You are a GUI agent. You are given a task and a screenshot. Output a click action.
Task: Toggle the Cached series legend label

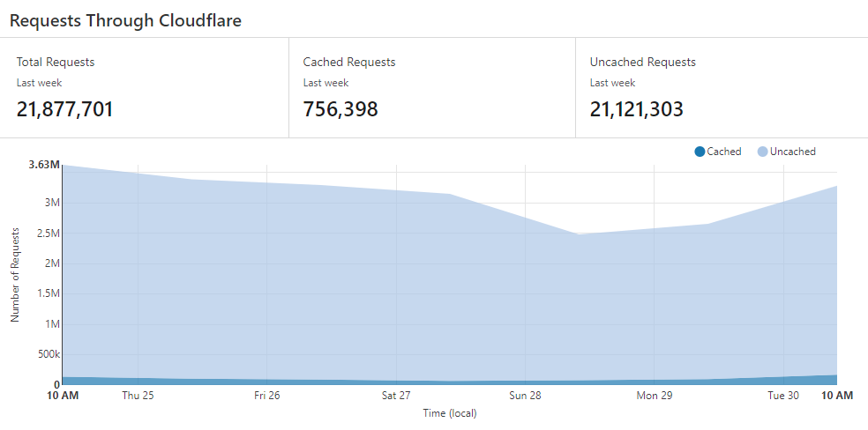coord(723,152)
